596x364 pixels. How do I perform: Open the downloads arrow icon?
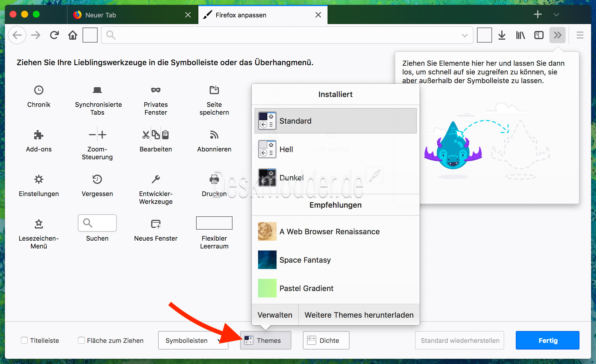pyautogui.click(x=502, y=35)
